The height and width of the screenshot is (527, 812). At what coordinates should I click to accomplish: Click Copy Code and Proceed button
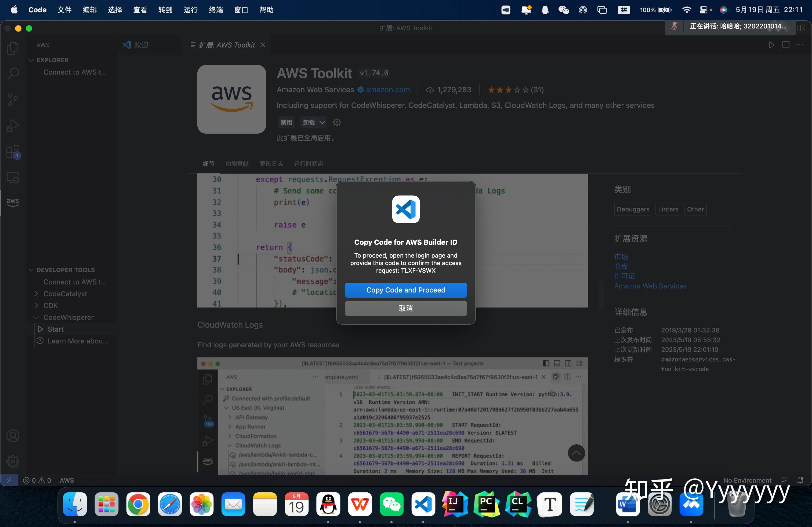pyautogui.click(x=406, y=290)
